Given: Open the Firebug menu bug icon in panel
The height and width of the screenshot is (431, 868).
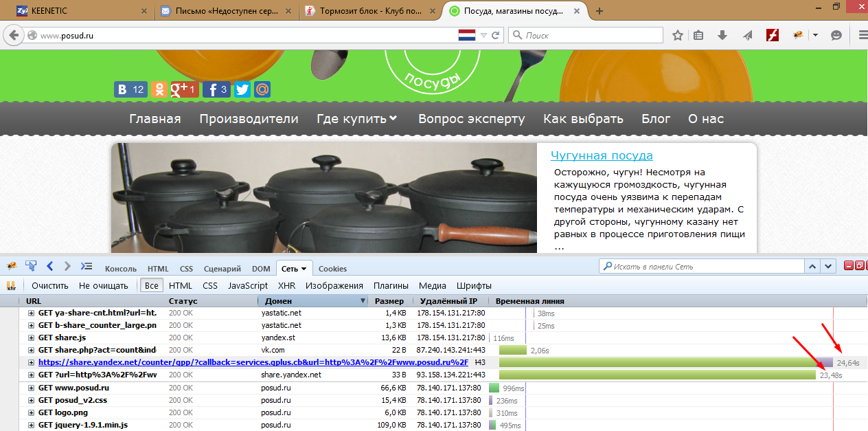Looking at the screenshot, I should coord(12,266).
